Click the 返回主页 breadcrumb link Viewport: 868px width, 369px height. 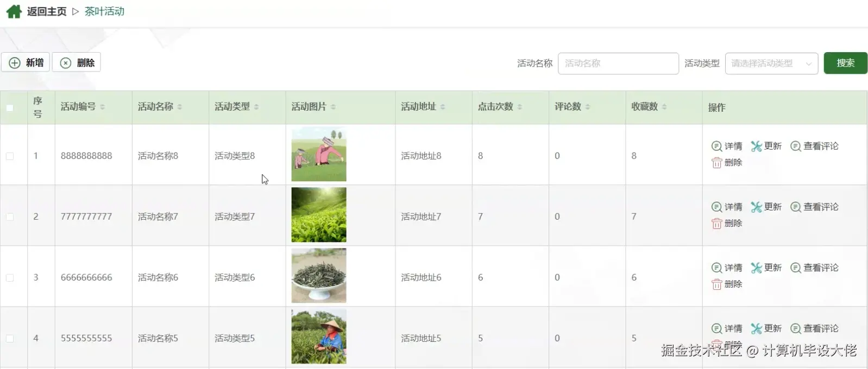[47, 11]
